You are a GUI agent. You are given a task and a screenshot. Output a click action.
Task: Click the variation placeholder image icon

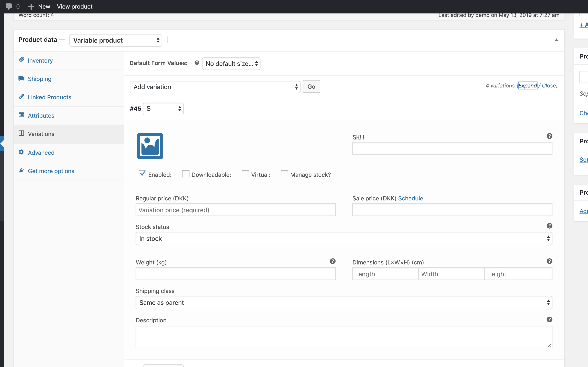[150, 146]
